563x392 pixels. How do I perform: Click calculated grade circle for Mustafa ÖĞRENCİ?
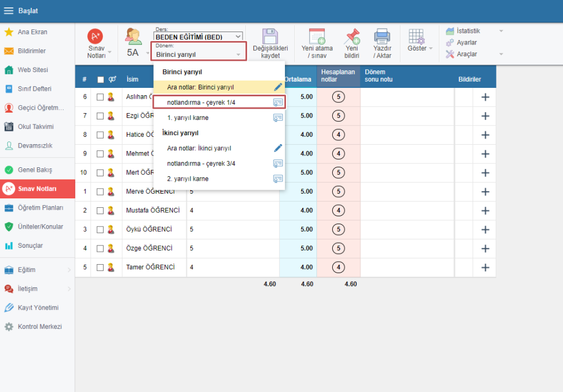pyautogui.click(x=338, y=211)
